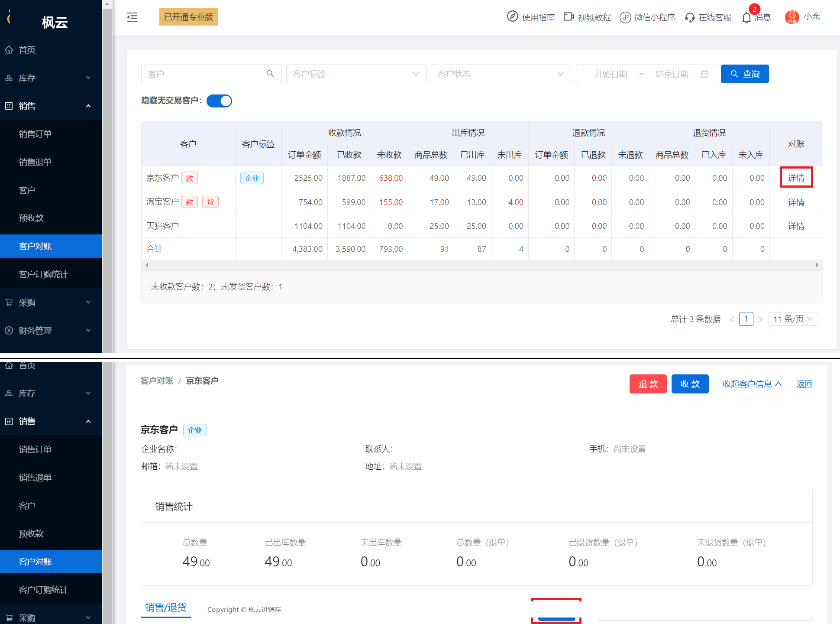Open 详情 for 淘宝客户 row
Image resolution: width=840 pixels, height=624 pixels.
click(796, 202)
